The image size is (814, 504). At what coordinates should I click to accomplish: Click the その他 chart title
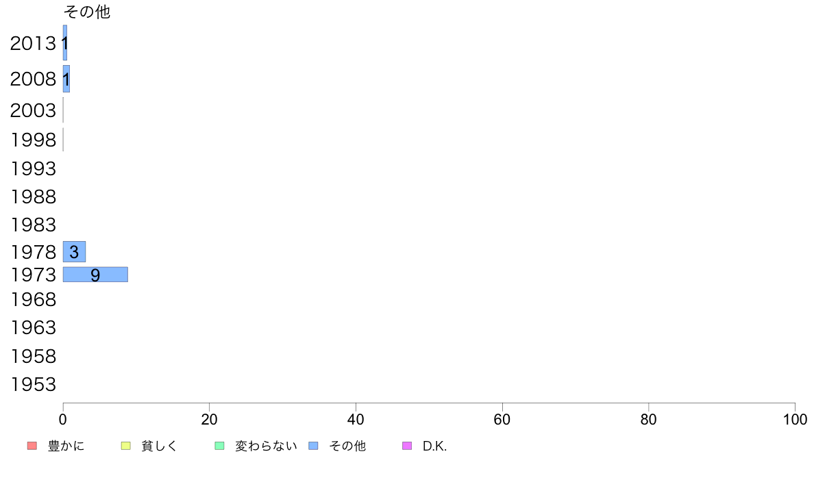coord(87,12)
